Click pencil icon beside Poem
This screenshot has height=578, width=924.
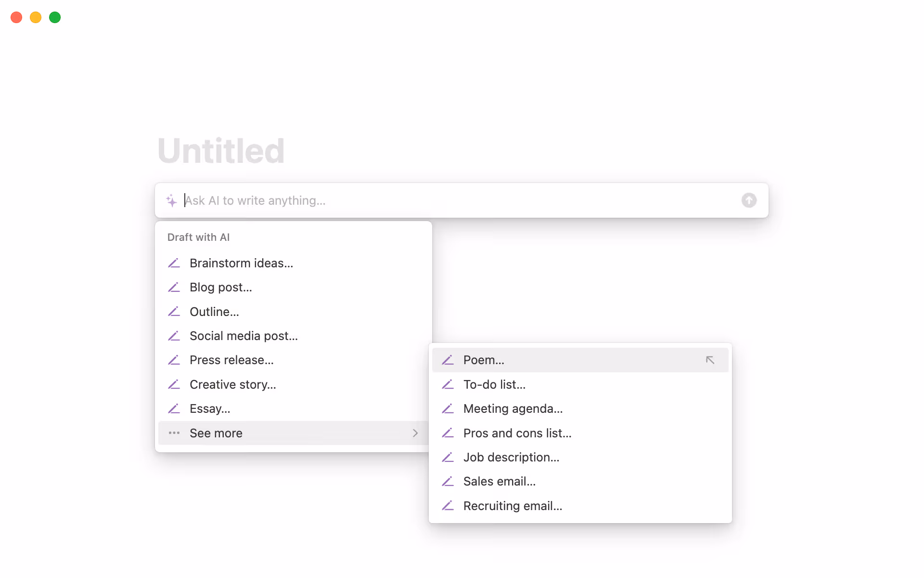pyautogui.click(x=448, y=360)
